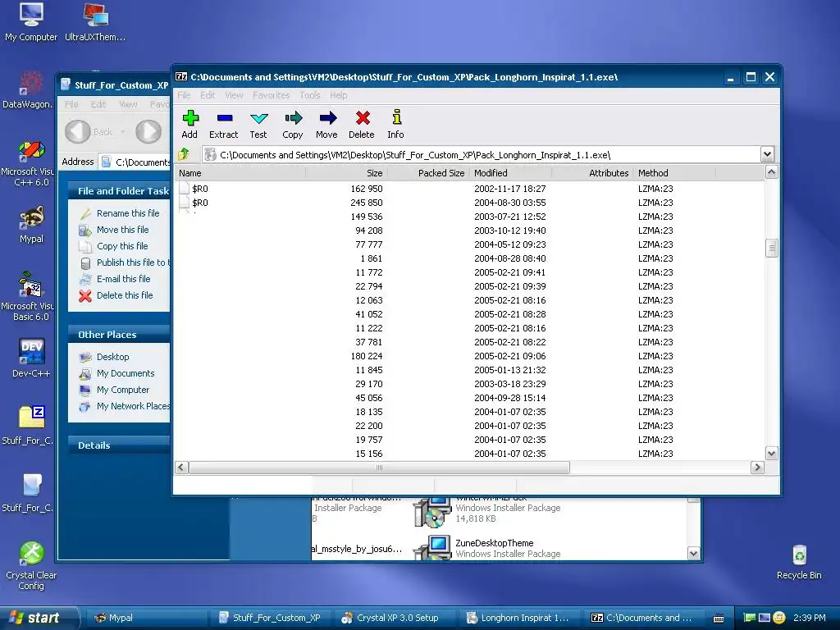Expand the 7-Zip address path dropdown
840x630 pixels.
click(x=767, y=154)
